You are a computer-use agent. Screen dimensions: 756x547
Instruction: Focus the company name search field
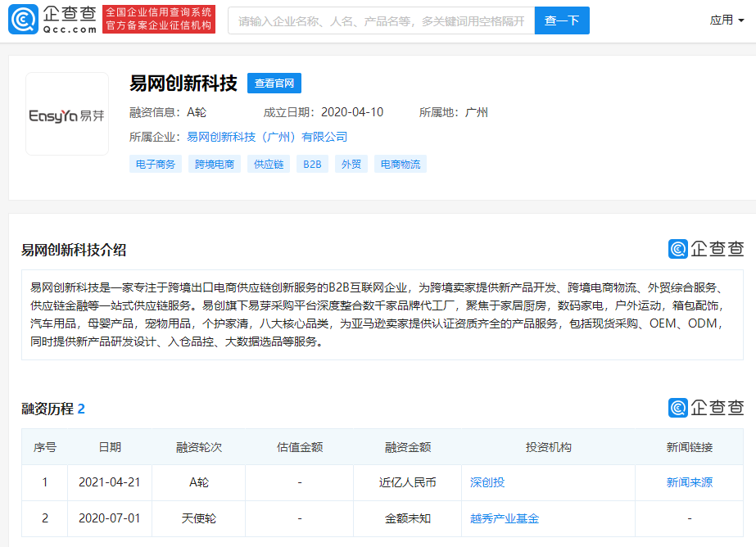point(382,20)
